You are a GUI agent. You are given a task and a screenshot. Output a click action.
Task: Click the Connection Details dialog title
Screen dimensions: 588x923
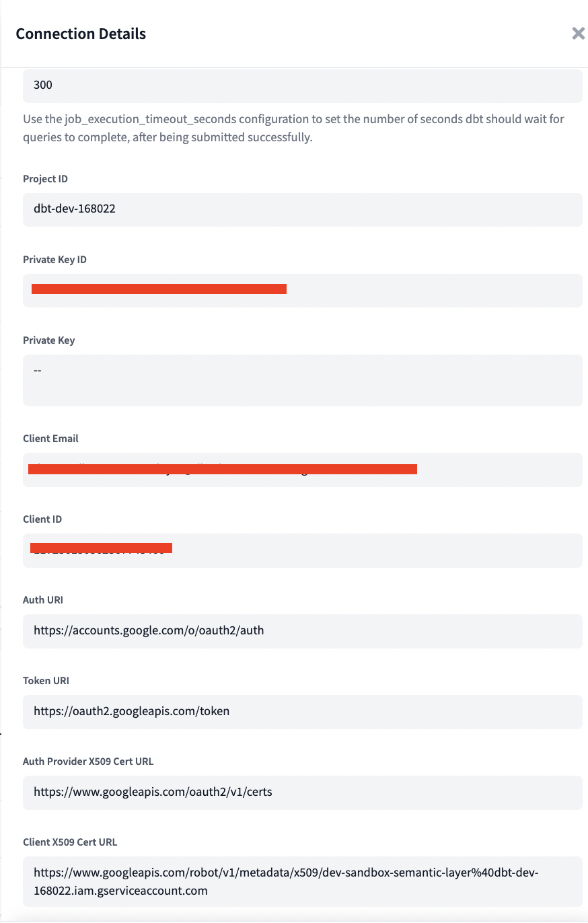tap(81, 33)
